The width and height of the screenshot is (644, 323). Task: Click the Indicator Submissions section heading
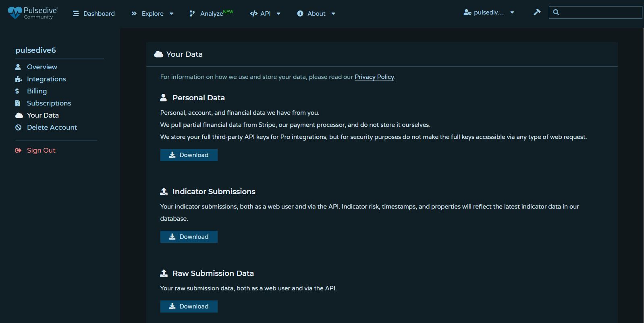pos(214,191)
